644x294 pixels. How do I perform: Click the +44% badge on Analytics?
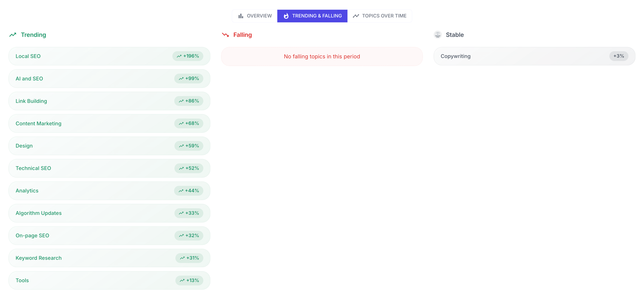coord(189,191)
